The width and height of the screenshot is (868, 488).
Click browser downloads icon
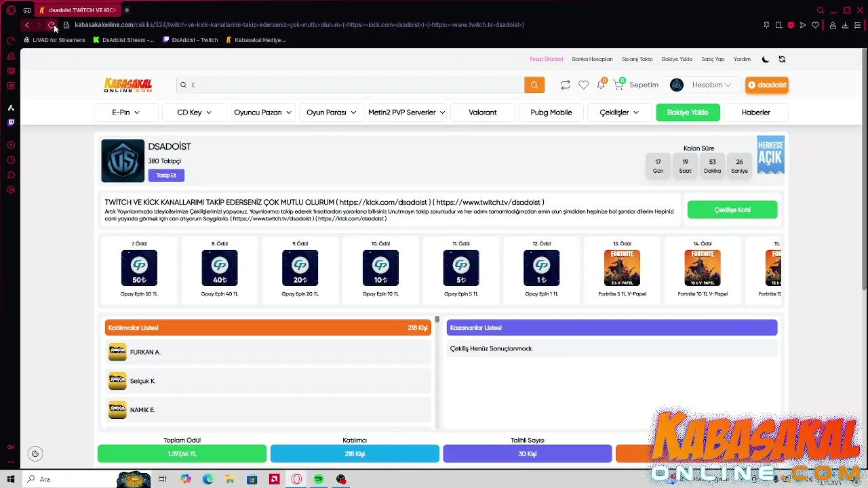(x=845, y=25)
